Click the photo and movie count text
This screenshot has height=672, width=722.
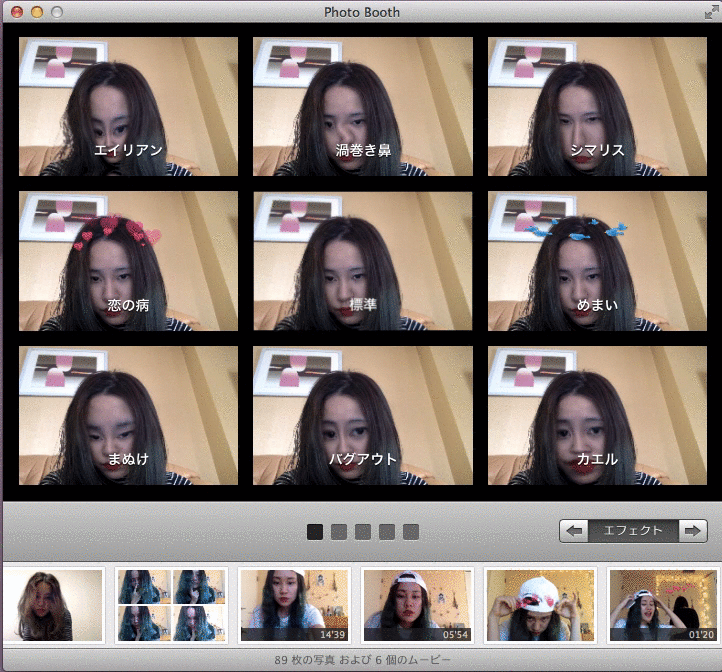pyautogui.click(x=362, y=660)
